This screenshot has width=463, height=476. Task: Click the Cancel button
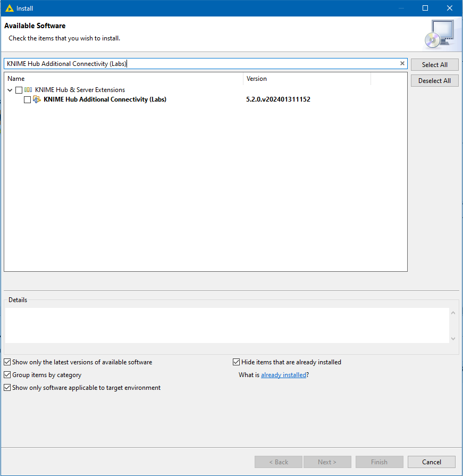[432, 462]
